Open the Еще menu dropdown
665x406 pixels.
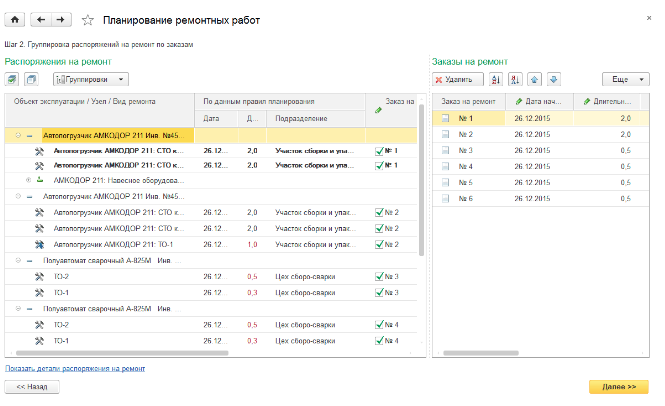(x=626, y=79)
